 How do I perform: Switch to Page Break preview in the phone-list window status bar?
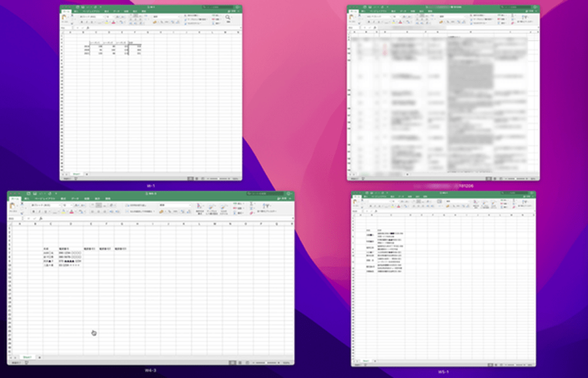click(247, 362)
